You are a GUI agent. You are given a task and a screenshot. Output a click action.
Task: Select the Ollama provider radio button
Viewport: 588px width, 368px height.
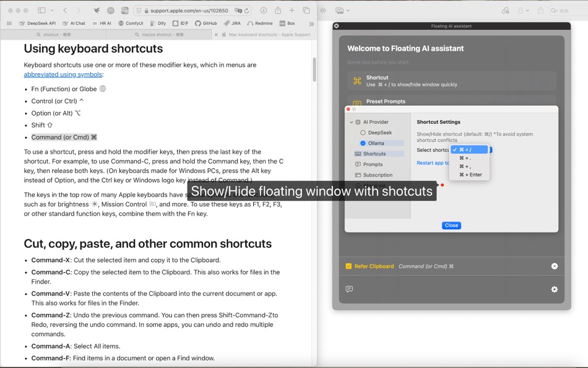click(x=363, y=143)
